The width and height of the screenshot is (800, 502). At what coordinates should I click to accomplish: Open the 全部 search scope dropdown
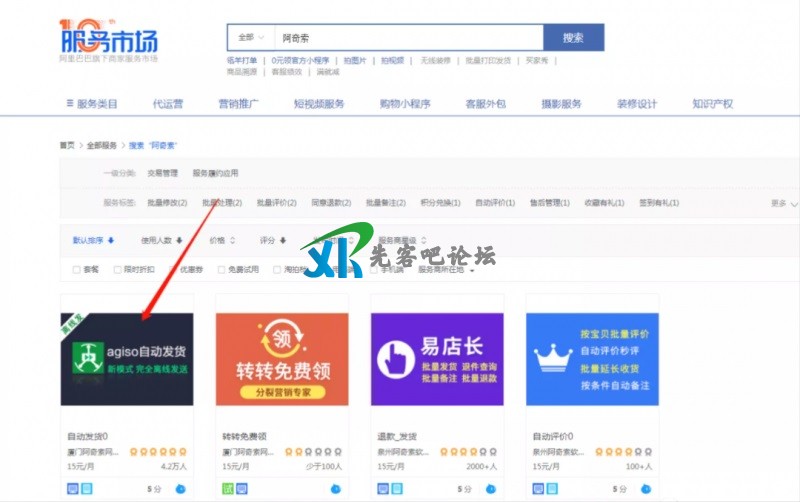pyautogui.click(x=251, y=37)
